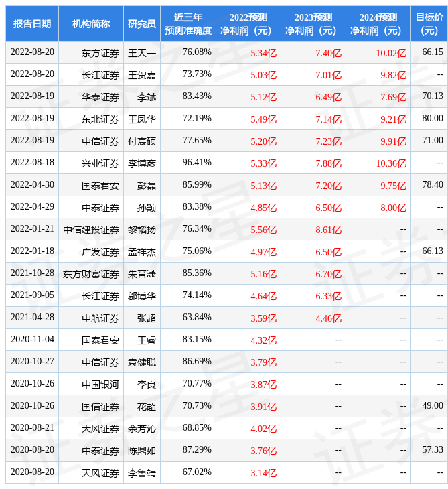
Task: Select researcher 孙颖
Action: click(x=147, y=208)
